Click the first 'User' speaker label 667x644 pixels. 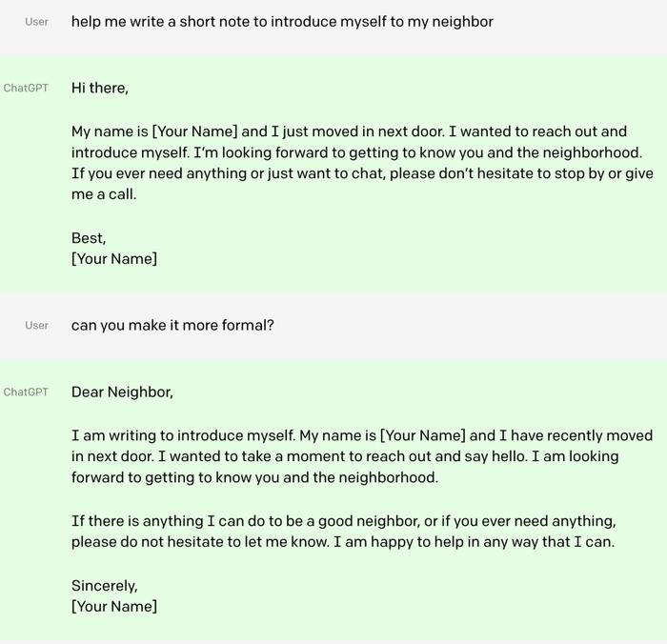pyautogui.click(x=36, y=22)
